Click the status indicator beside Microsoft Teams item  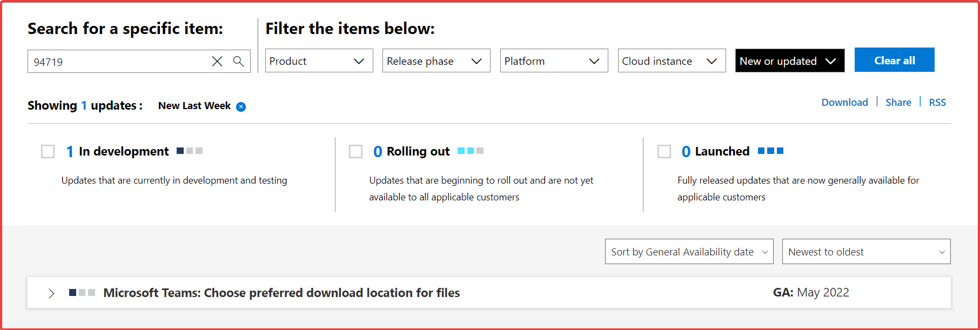[82, 293]
